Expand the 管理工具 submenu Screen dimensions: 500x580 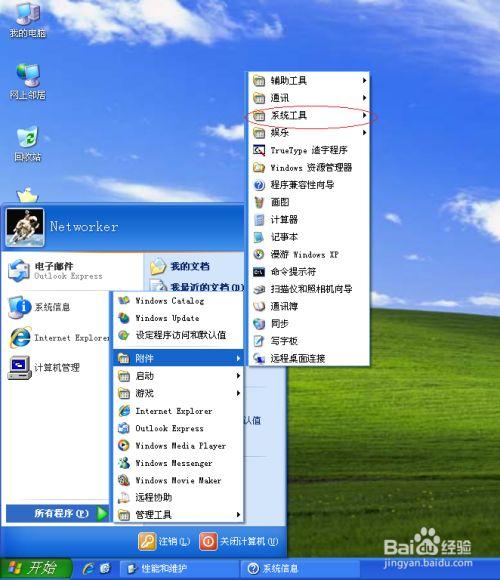coord(178,515)
